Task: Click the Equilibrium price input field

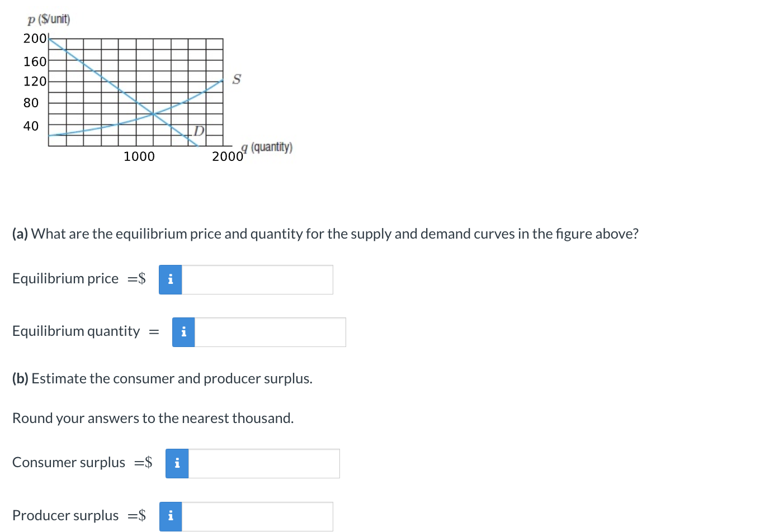Action: 257,279
